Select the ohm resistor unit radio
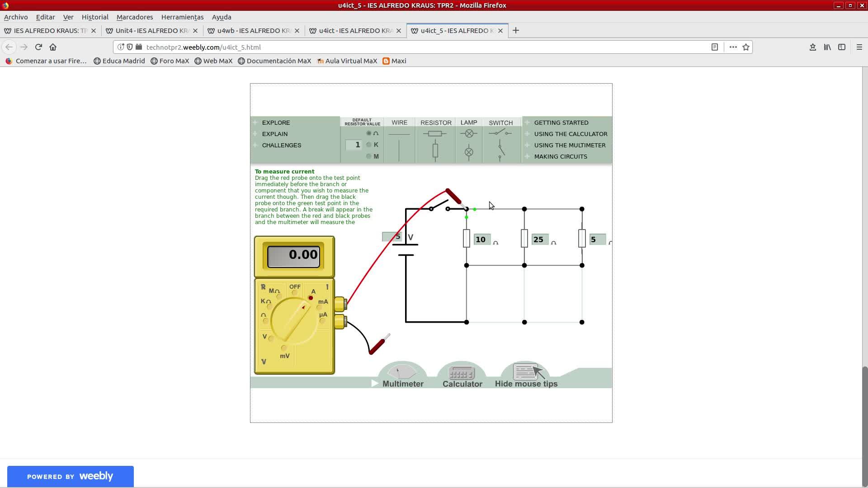 [369, 133]
